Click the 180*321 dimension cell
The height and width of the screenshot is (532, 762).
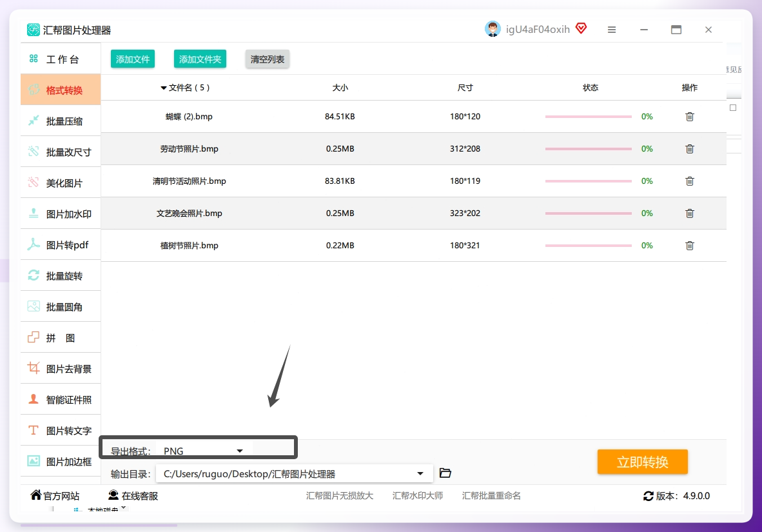[x=465, y=246]
